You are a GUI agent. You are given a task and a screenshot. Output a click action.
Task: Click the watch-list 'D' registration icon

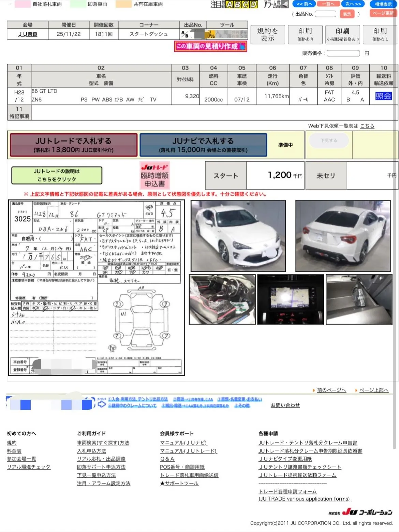[254, 4]
